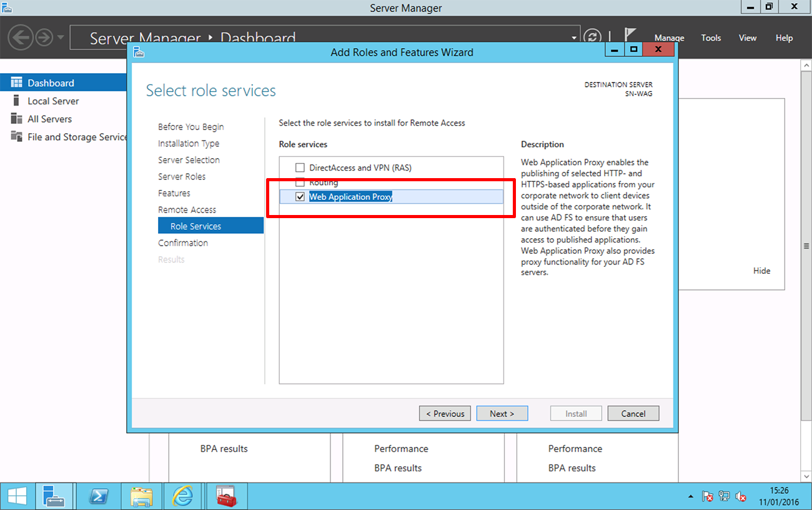This screenshot has height=510, width=812.
Task: Go to Features wizard step
Action: point(174,193)
